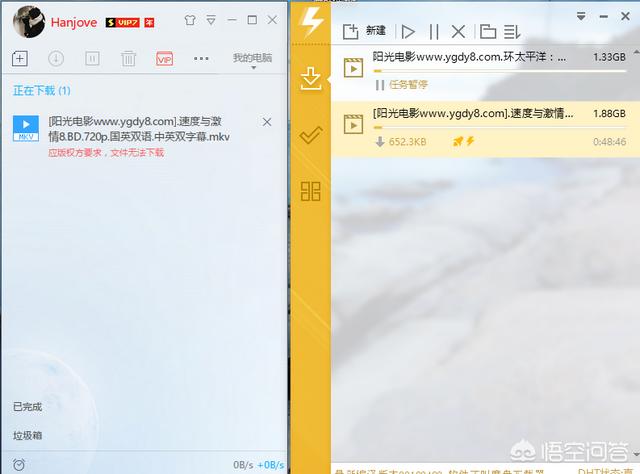Click the 0:48:46 remaining time
This screenshot has height=474, width=640.
coord(610,142)
